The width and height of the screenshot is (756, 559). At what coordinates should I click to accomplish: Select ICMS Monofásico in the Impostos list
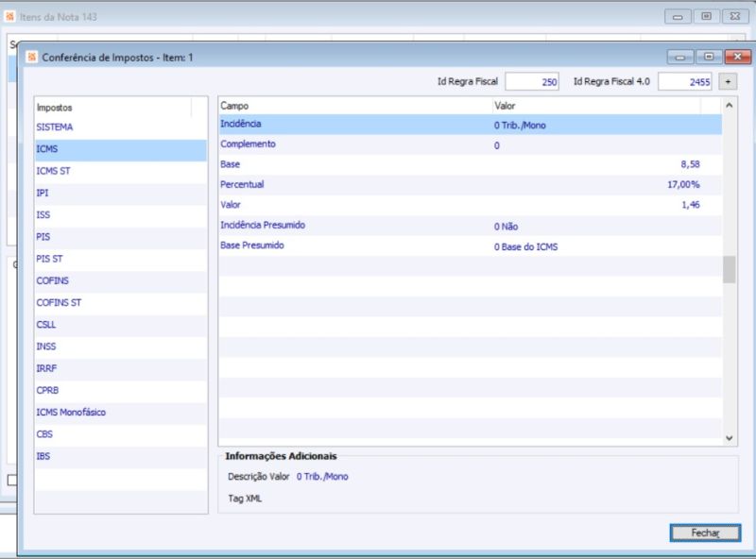click(121, 412)
